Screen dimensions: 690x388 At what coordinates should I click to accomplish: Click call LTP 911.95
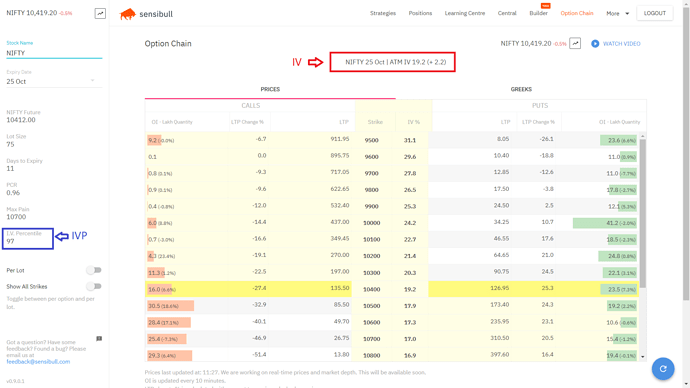point(340,139)
